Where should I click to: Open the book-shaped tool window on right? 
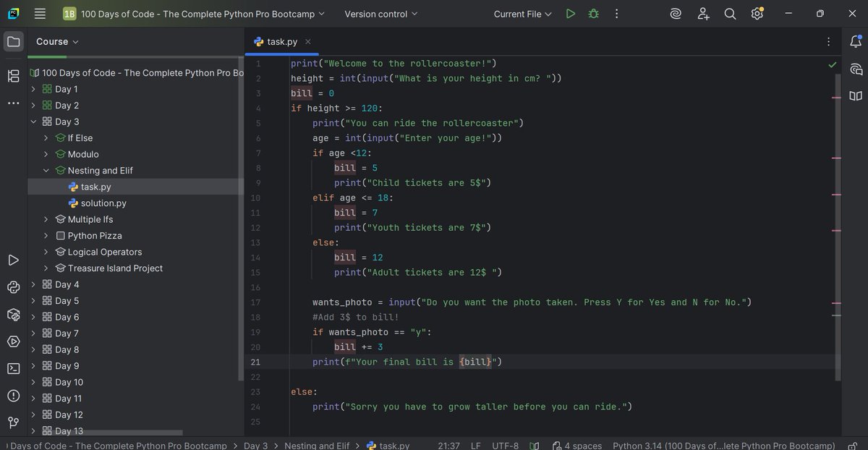856,95
